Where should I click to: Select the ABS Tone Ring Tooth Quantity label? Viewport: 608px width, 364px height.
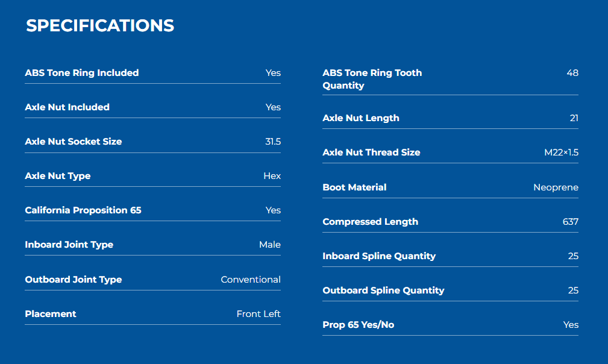tap(372, 79)
